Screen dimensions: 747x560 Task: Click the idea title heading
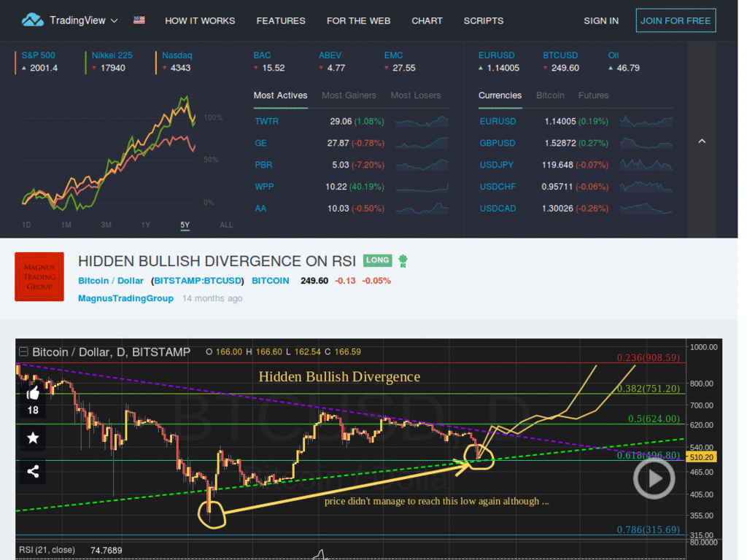(x=217, y=261)
